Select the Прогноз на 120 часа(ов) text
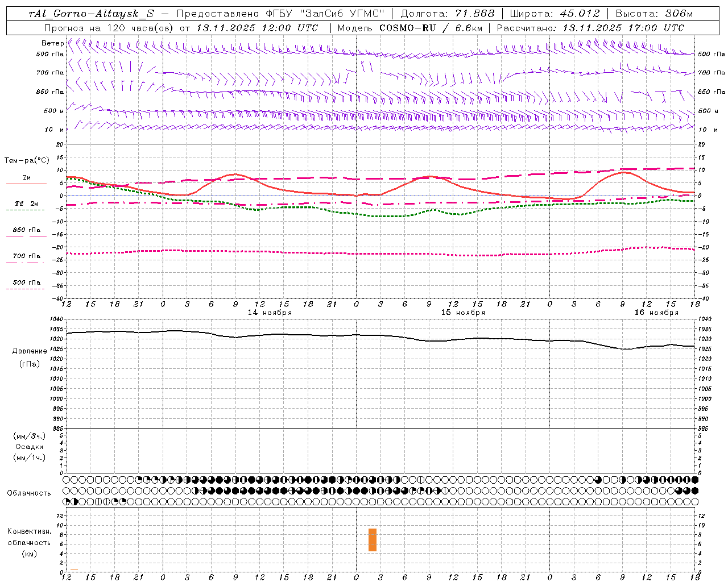The width and height of the screenshot is (728, 582). pyautogui.click(x=109, y=28)
